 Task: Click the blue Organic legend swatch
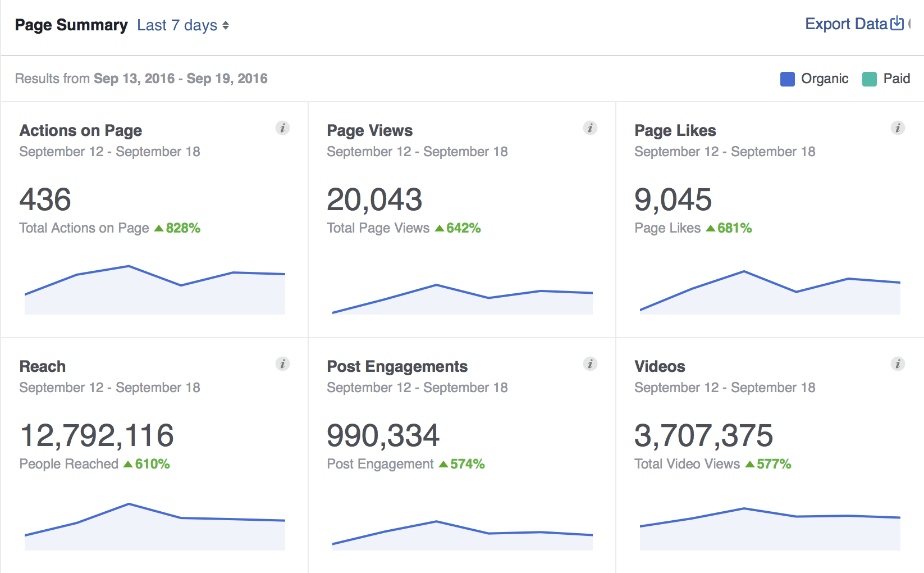coord(787,79)
